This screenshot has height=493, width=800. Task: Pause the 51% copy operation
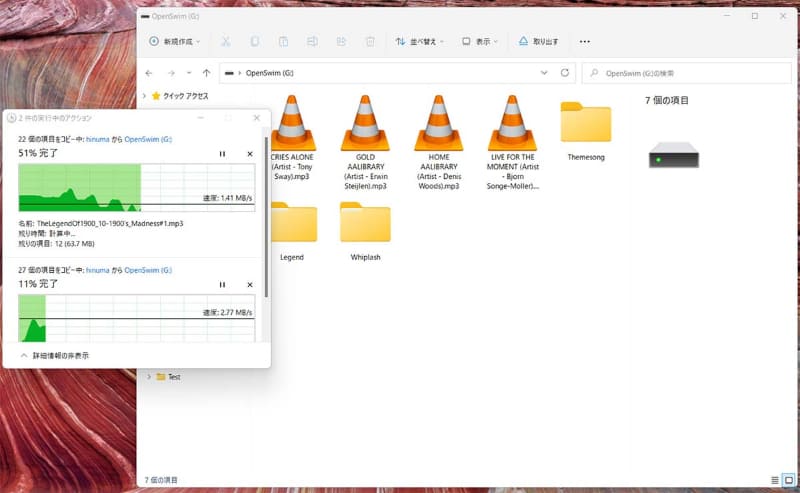coord(222,154)
